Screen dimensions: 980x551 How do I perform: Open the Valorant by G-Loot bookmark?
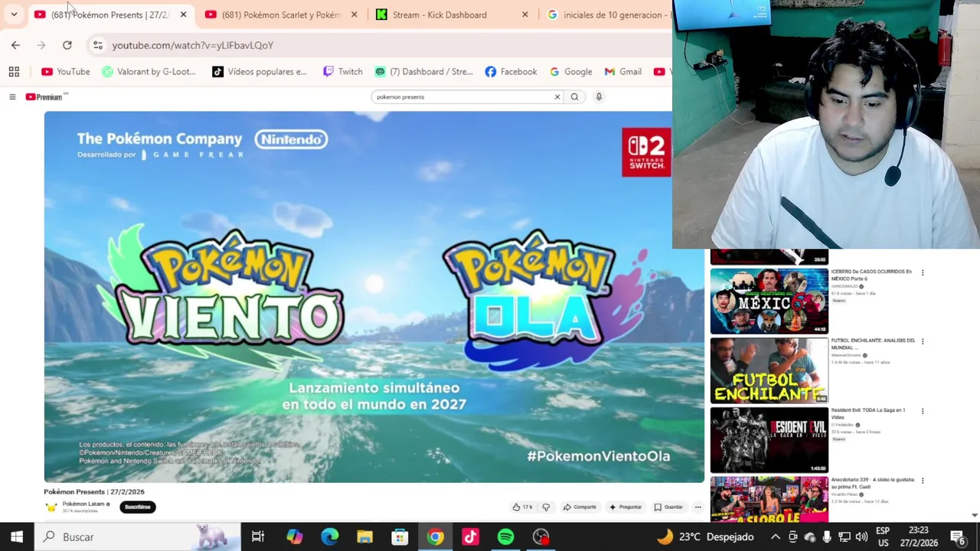[149, 71]
